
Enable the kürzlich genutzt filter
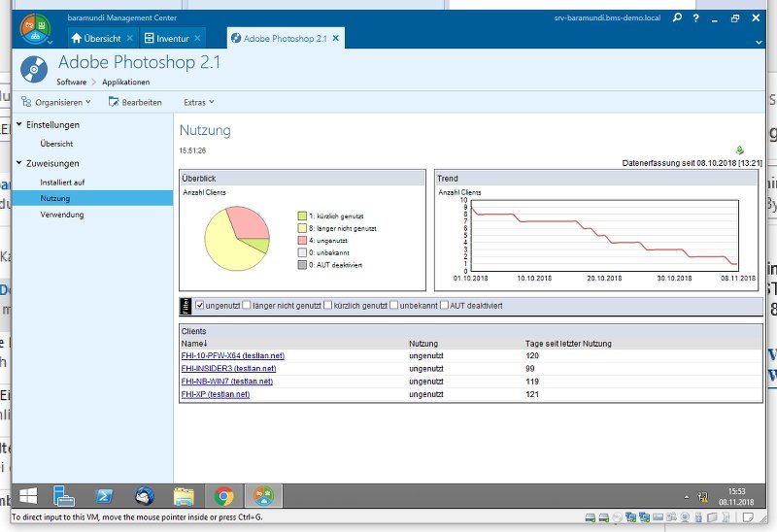point(327,305)
